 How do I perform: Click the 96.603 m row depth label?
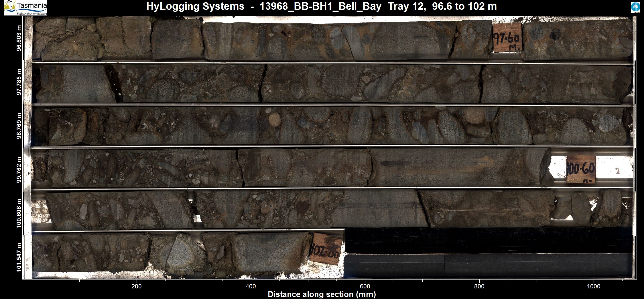point(19,38)
